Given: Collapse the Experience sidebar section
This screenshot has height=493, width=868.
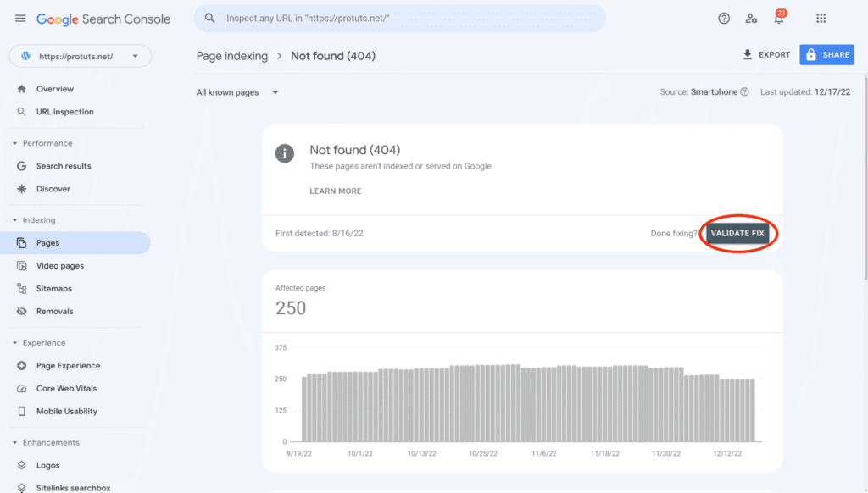Looking at the screenshot, I should [x=15, y=343].
